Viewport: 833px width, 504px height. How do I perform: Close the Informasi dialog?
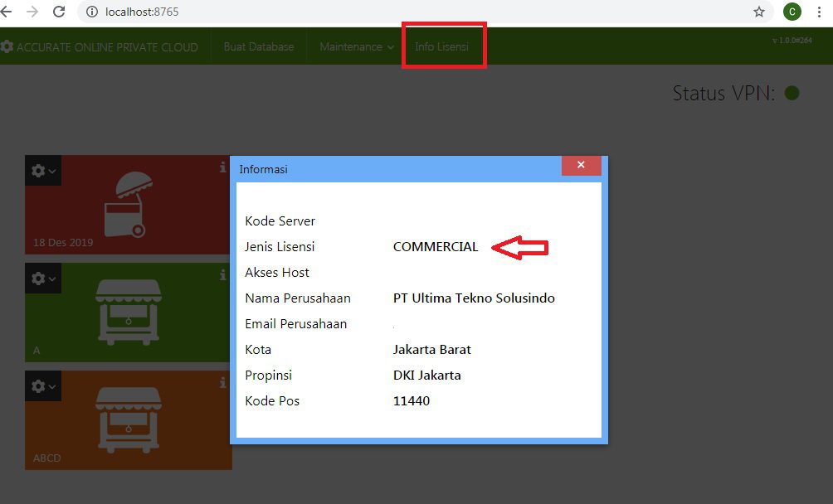coord(581,166)
